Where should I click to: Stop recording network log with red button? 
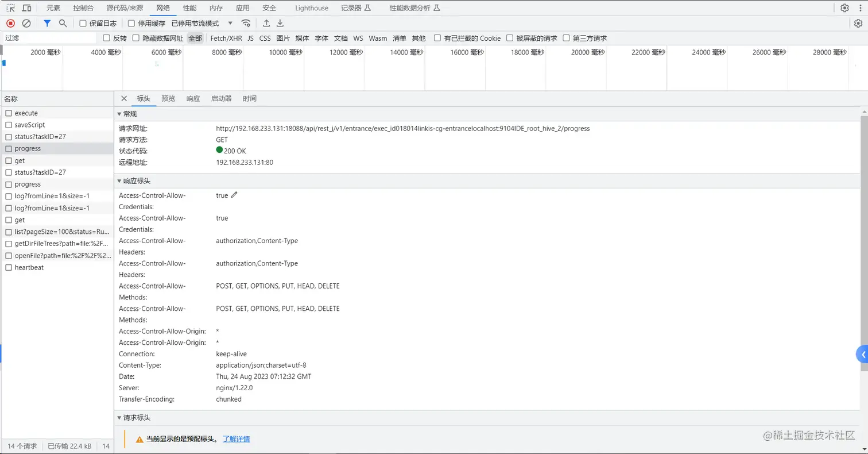click(10, 23)
